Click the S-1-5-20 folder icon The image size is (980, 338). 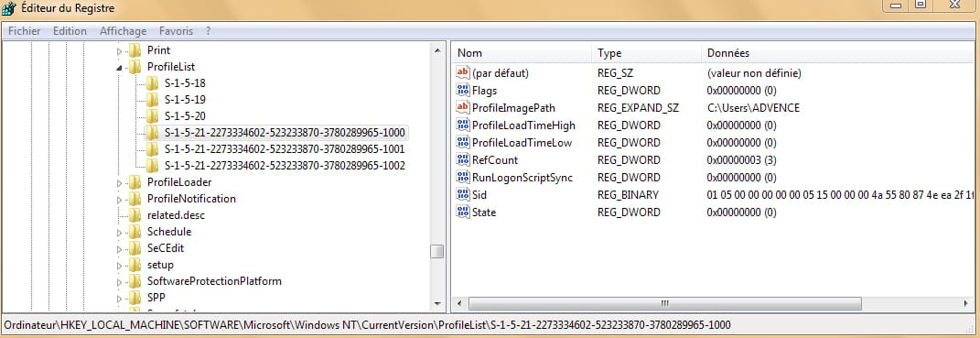[x=153, y=115]
